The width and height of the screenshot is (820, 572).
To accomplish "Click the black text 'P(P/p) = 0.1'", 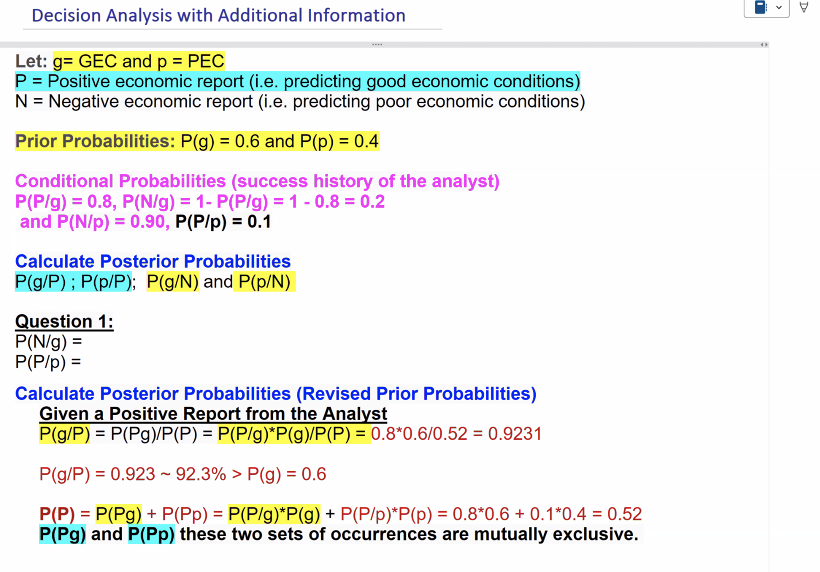I will (x=223, y=222).
